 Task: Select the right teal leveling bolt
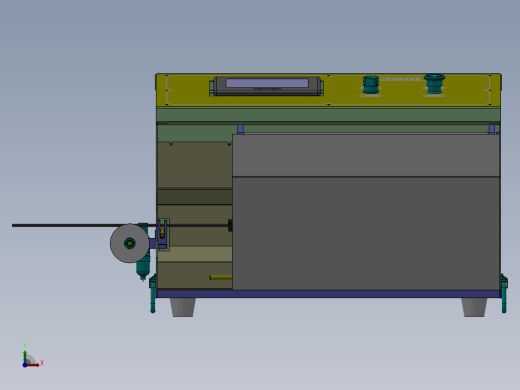coord(504,294)
